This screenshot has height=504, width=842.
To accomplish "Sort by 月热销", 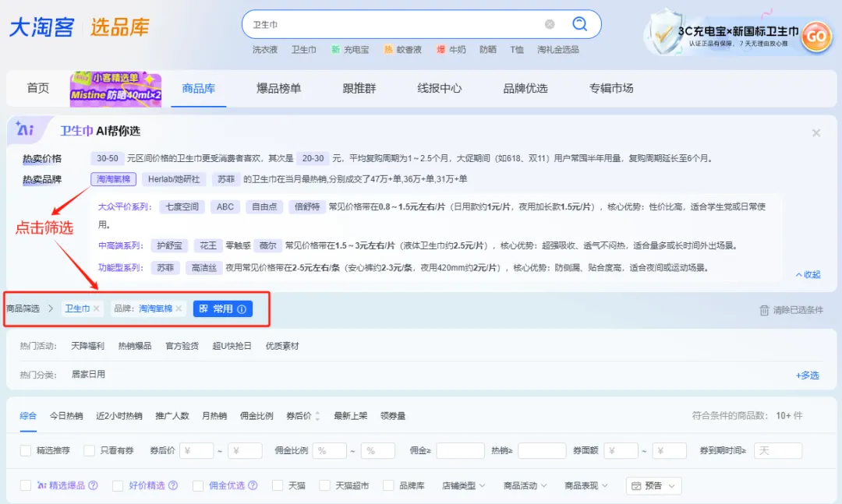I will point(214,416).
